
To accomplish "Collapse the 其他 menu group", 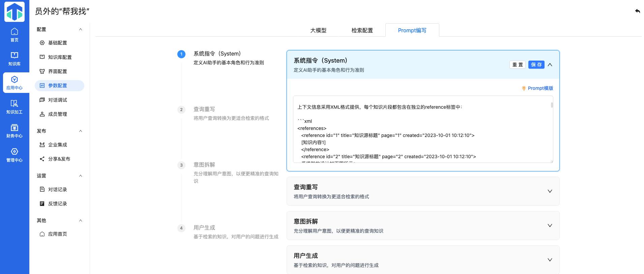I will [81, 220].
